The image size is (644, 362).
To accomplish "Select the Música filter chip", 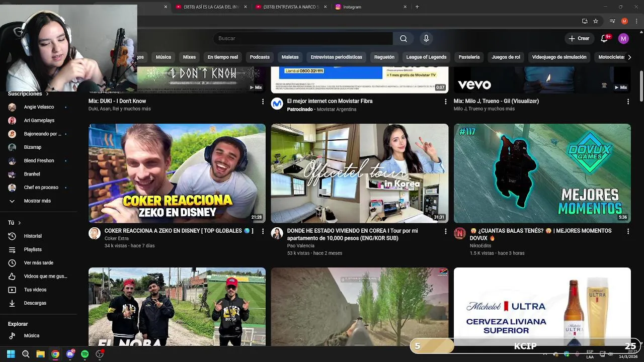I will click(x=163, y=57).
